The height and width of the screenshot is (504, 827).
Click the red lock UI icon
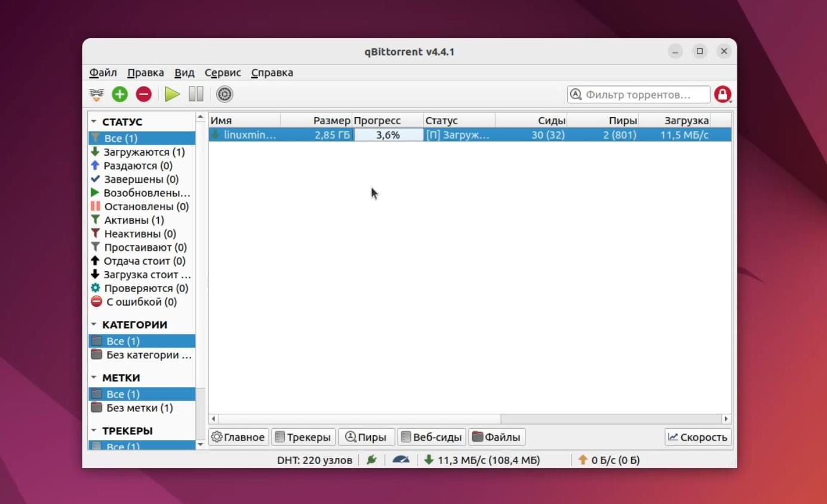coord(723,94)
